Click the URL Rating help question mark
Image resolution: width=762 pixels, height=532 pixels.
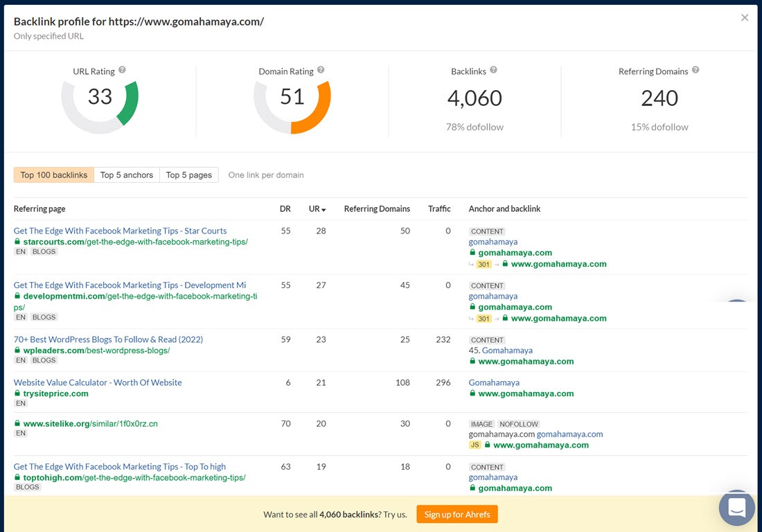(122, 70)
